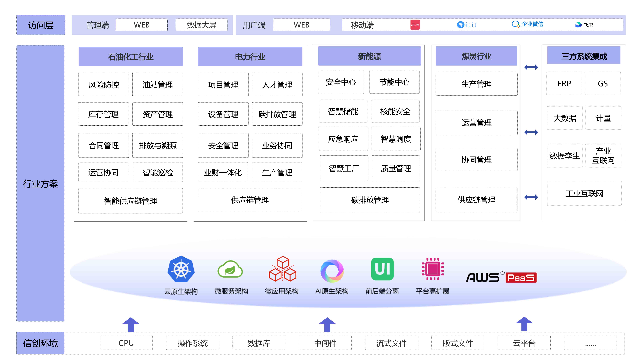
Task: Click the Kubernetes cloud-native architecture icon
Action: (181, 269)
